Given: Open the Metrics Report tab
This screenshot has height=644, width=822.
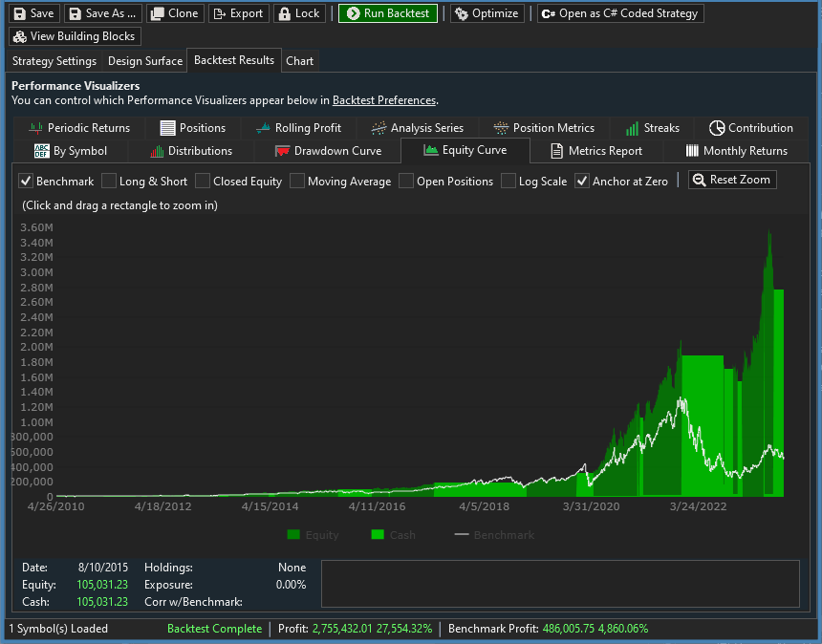Looking at the screenshot, I should click(595, 151).
